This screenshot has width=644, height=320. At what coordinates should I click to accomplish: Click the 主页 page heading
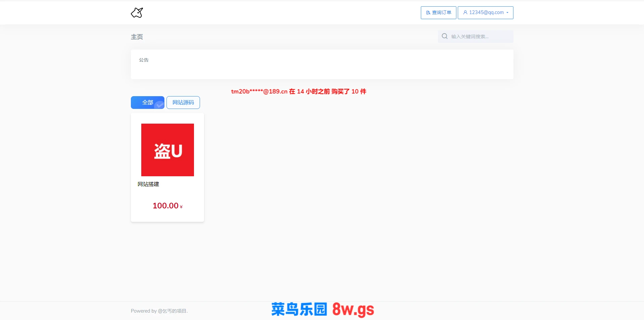[x=137, y=37]
